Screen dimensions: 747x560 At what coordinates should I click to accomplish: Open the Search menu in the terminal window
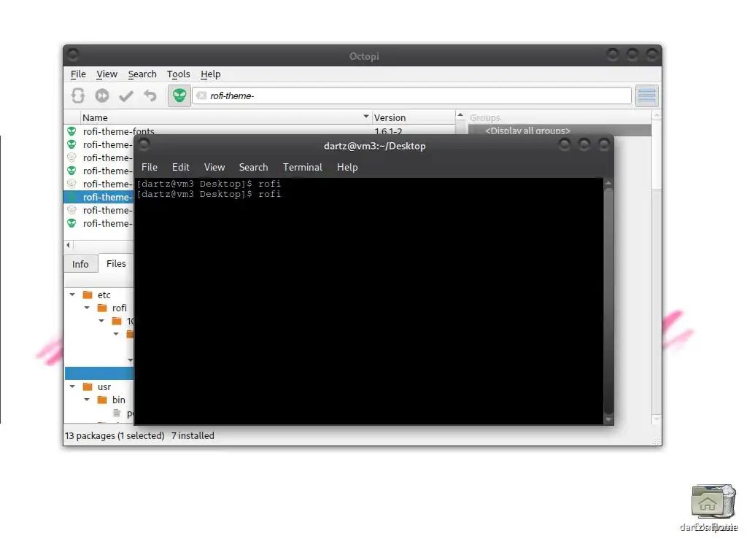tap(253, 167)
